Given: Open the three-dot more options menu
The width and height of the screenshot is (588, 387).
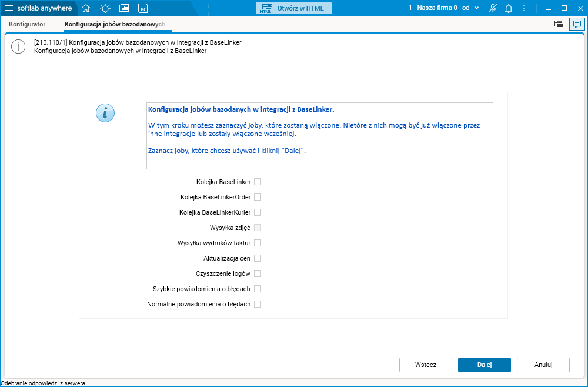Looking at the screenshot, I should [524, 8].
